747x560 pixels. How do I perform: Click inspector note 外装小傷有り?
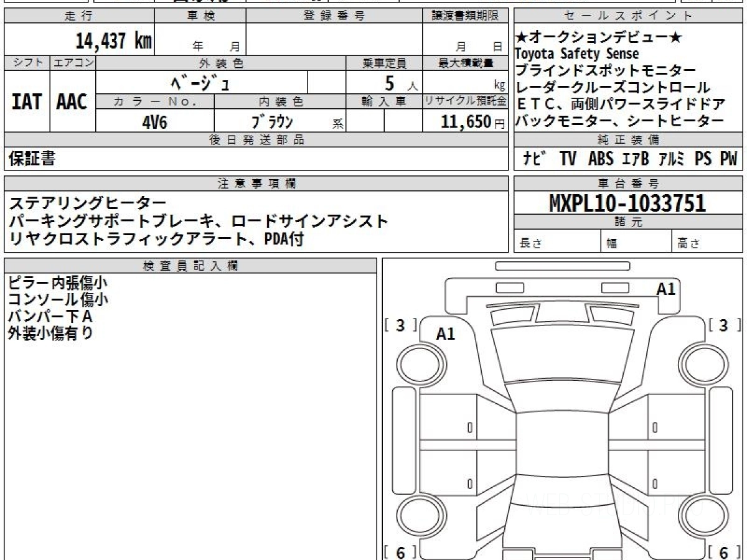[x=50, y=333]
